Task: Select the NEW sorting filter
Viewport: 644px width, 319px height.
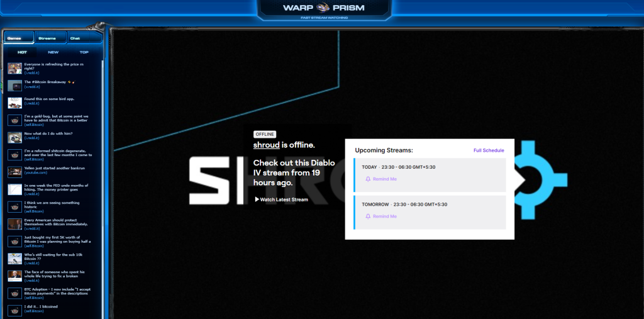Action: (x=53, y=52)
